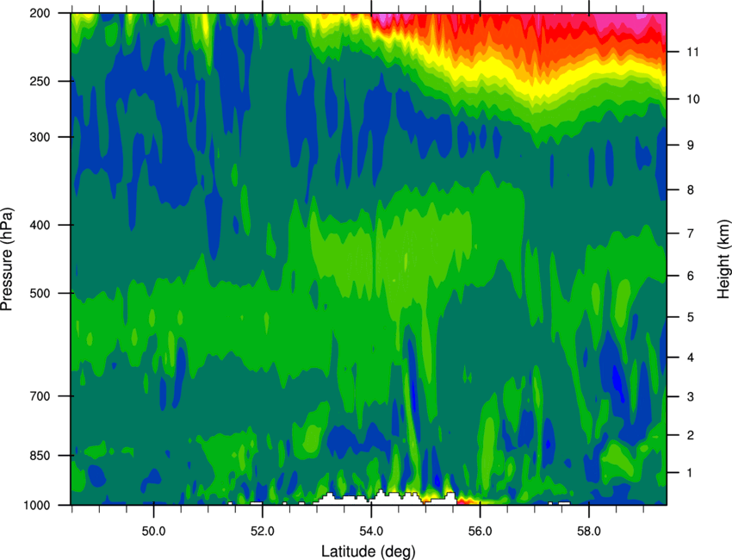
Task: Select the 1000 pressure tick label
Action: pyautogui.click(x=36, y=506)
